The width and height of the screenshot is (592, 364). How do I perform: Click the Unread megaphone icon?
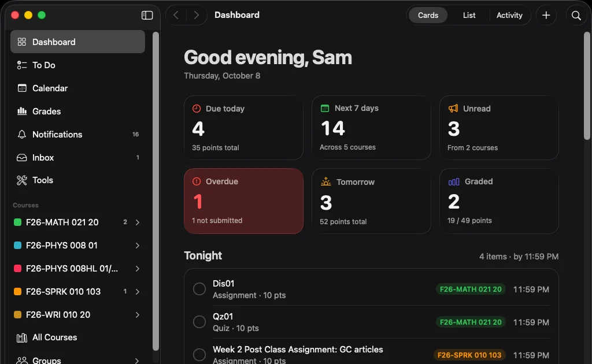click(453, 109)
